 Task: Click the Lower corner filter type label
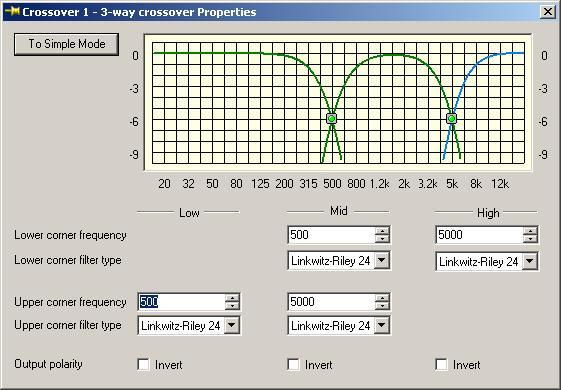pyautogui.click(x=68, y=260)
